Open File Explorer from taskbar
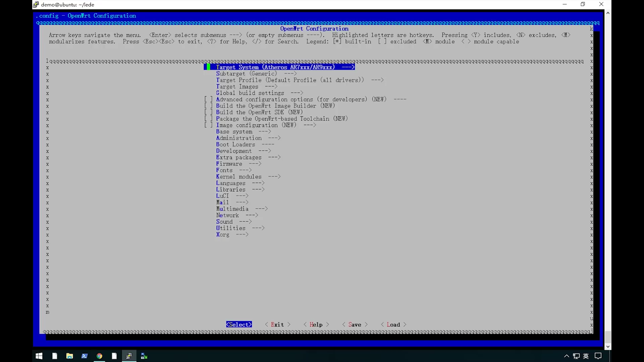Image resolution: width=644 pixels, height=362 pixels. (x=69, y=356)
